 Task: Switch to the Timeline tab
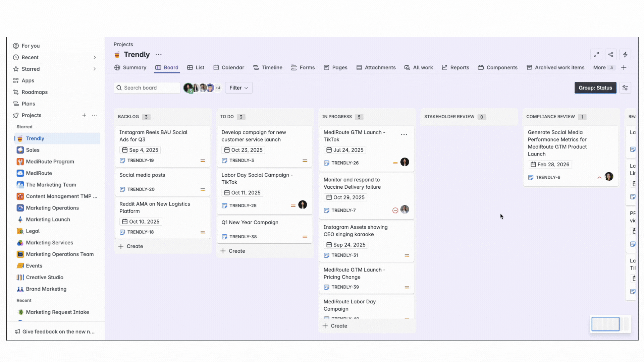pyautogui.click(x=268, y=68)
